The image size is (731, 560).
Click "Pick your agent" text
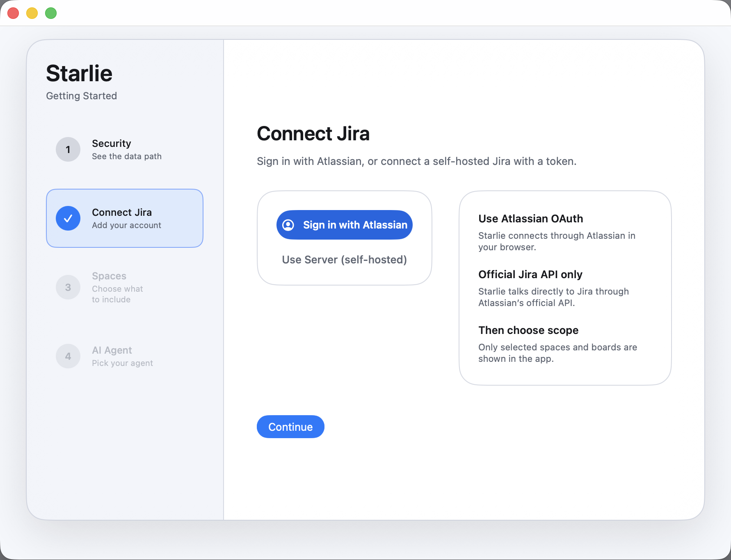[x=122, y=363]
